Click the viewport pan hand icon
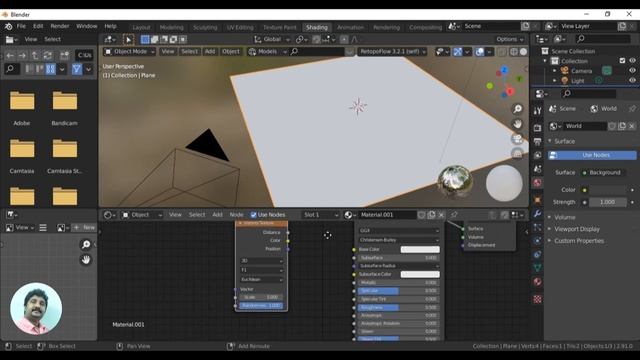The image size is (640, 360). click(518, 124)
